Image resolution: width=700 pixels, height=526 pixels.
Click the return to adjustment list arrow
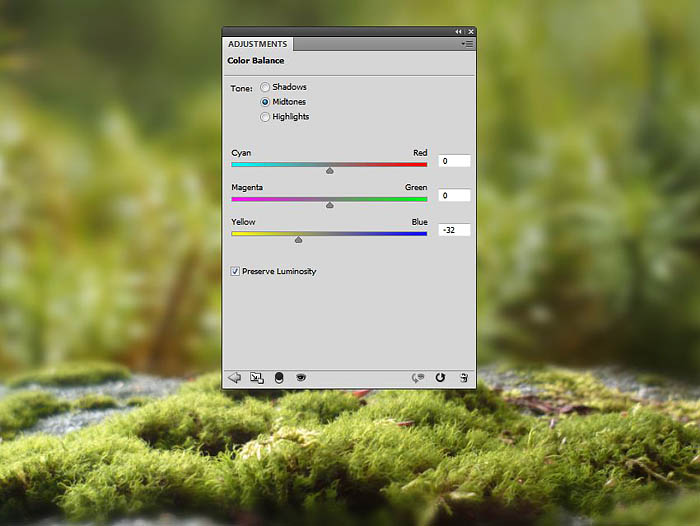coord(235,377)
